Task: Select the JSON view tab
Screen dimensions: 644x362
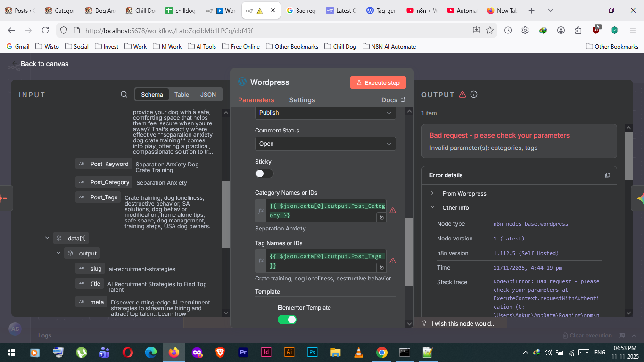Action: [x=208, y=94]
